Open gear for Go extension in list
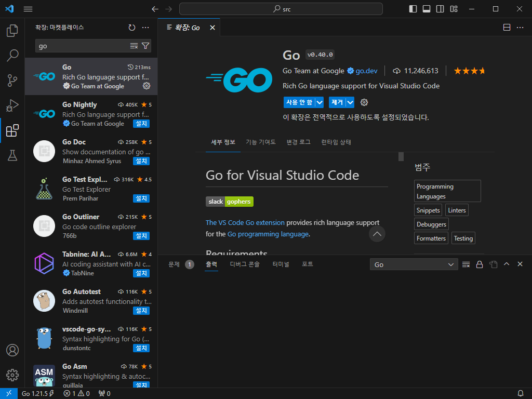The height and width of the screenshot is (399, 532). pyautogui.click(x=147, y=86)
